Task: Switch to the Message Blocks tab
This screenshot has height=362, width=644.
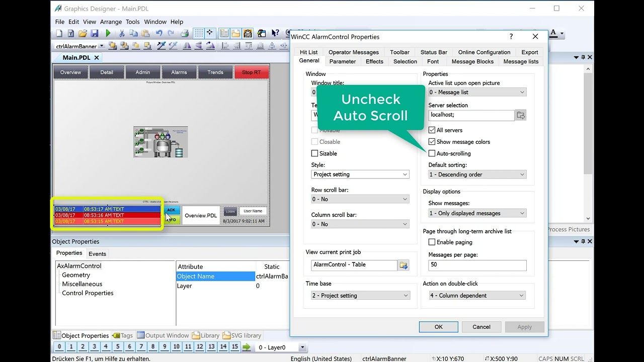Action: coord(472,61)
